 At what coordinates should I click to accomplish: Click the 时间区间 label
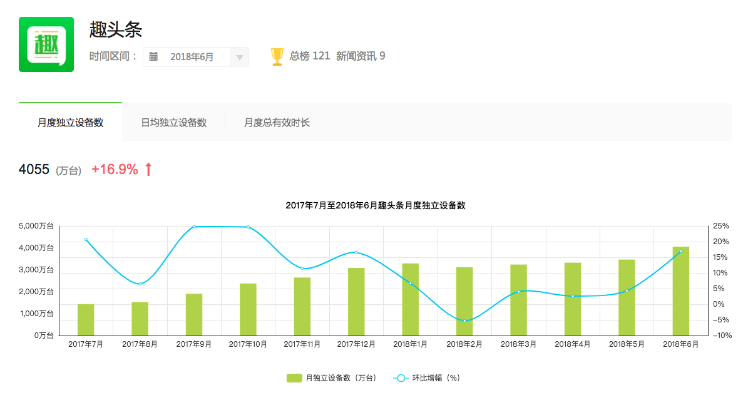(x=113, y=56)
